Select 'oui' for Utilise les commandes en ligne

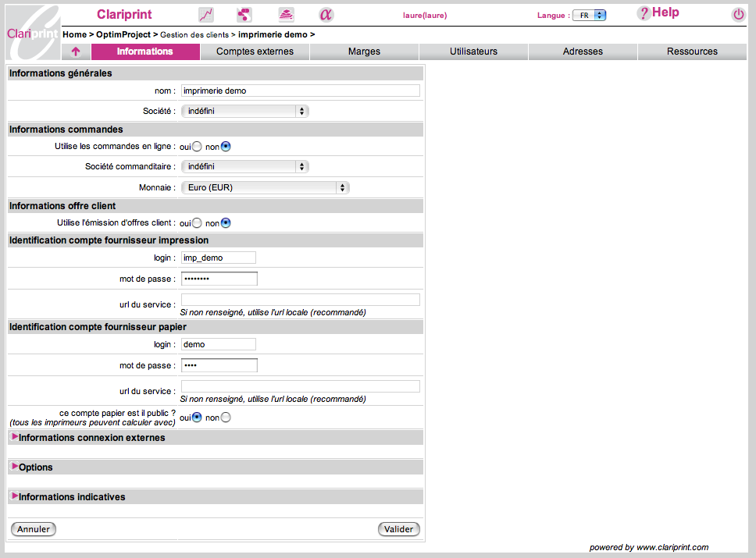[x=197, y=146]
